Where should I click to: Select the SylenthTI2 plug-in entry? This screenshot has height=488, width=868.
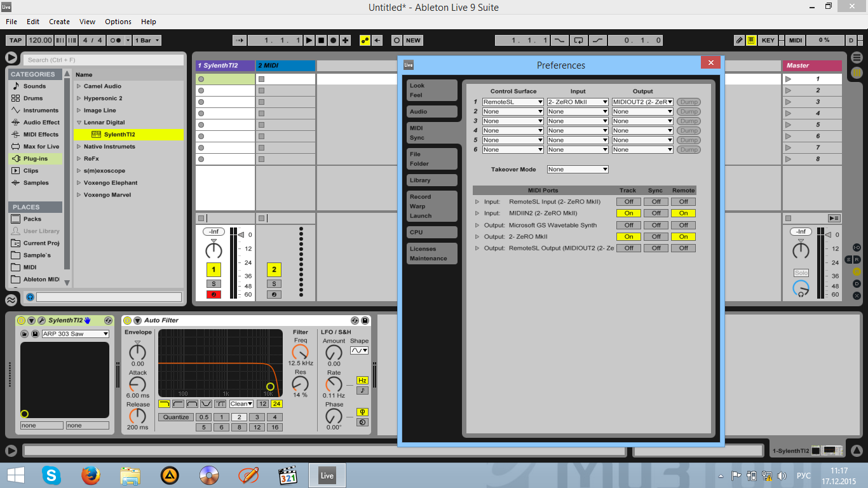(x=128, y=135)
